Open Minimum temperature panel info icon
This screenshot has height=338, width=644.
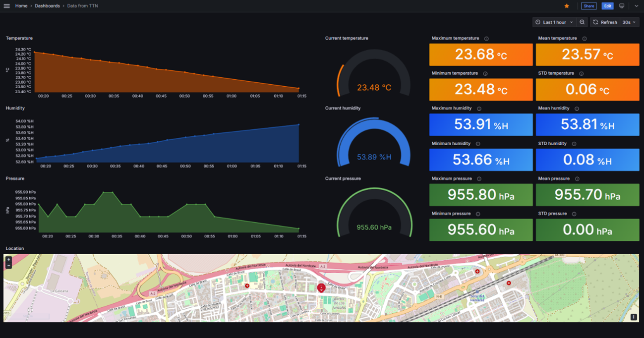pos(485,74)
